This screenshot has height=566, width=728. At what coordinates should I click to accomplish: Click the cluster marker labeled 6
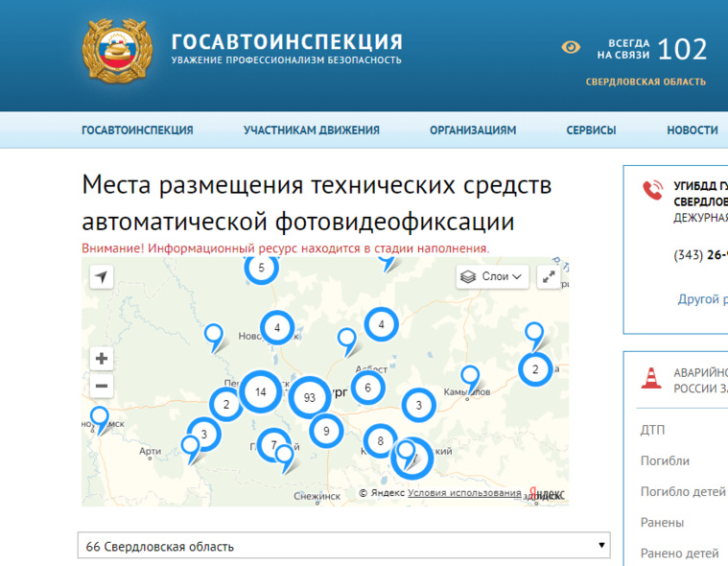tap(367, 388)
